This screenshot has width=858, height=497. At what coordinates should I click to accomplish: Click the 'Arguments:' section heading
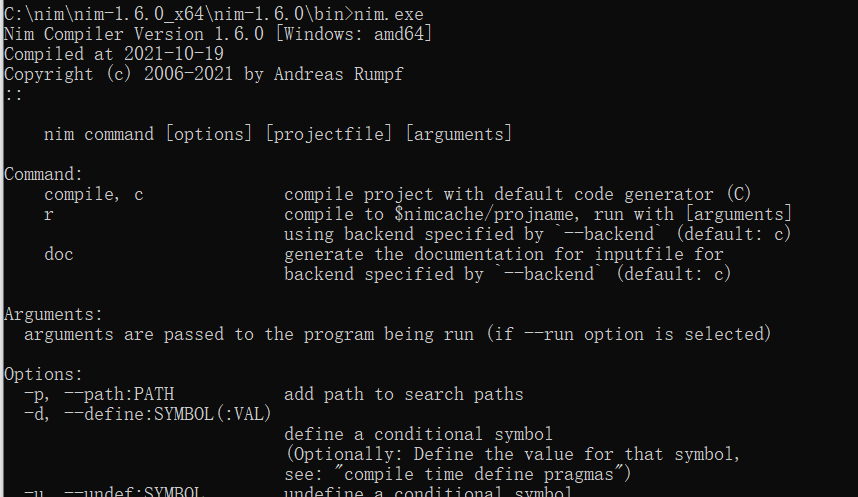54,314
